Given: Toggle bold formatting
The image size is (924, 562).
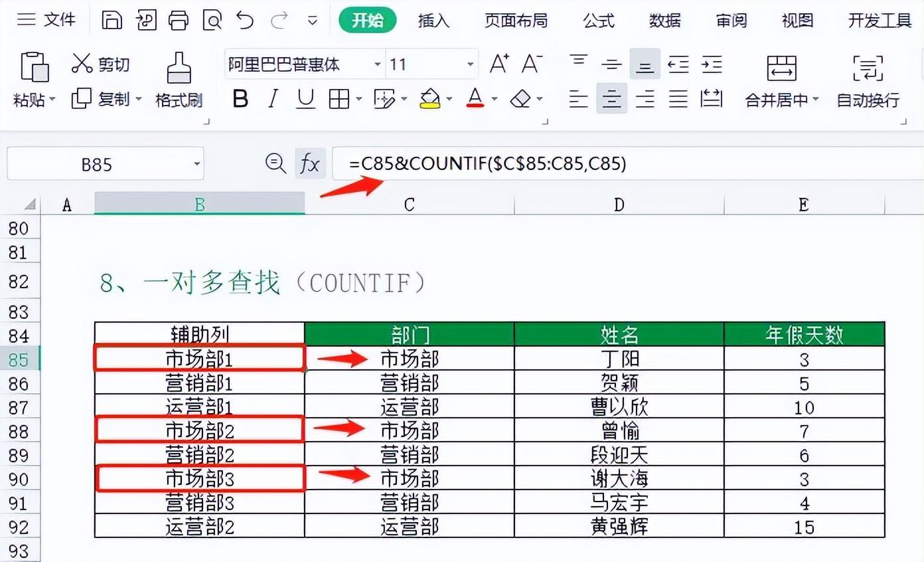Looking at the screenshot, I should point(240,100).
